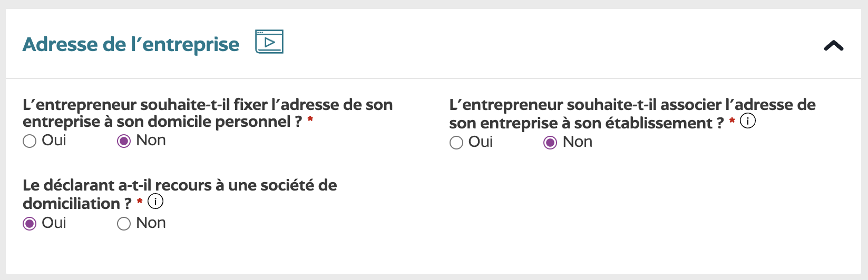Click red asterisk after domiciliation question

pos(140,201)
